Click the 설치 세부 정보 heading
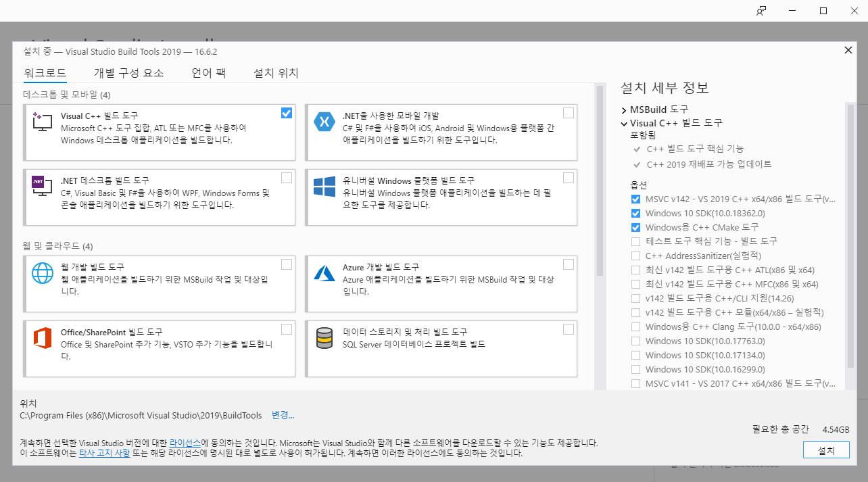868x482 pixels. pyautogui.click(x=665, y=88)
